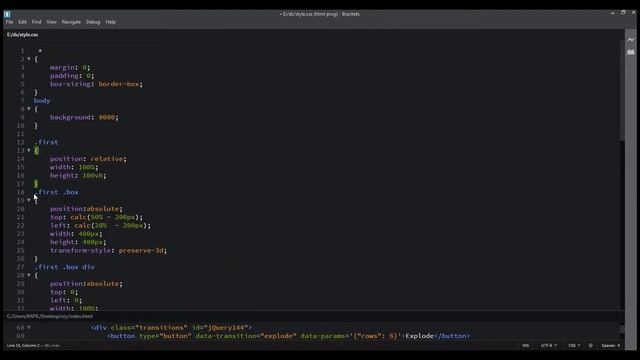Image resolution: width=640 pixels, height=360 pixels.
Task: Click the data-transition="explode" attribute text
Action: [246, 336]
